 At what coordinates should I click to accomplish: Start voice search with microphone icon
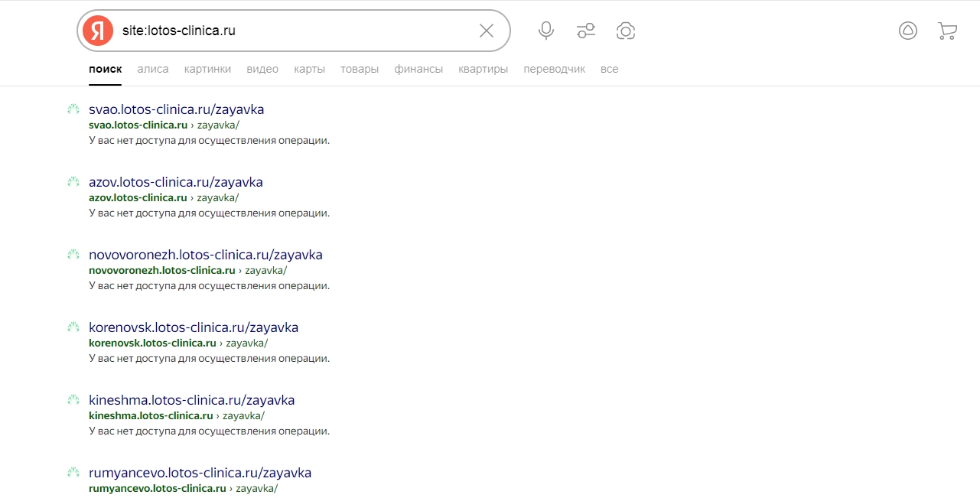point(546,31)
